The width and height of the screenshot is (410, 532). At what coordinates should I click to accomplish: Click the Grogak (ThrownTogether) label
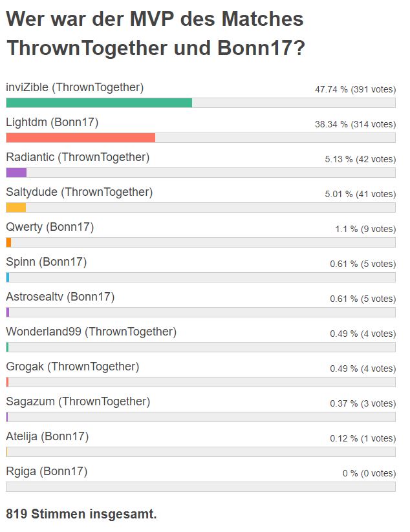click(x=72, y=367)
